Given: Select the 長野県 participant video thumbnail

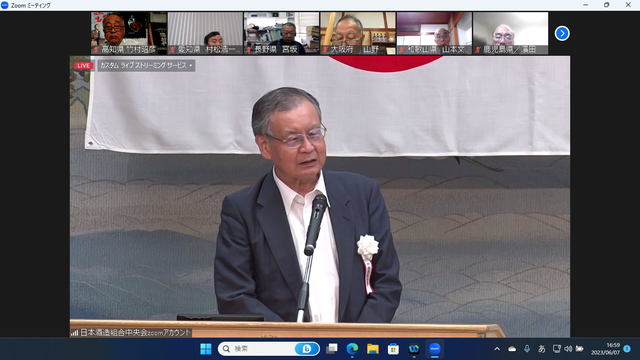Looking at the screenshot, I should (x=282, y=33).
